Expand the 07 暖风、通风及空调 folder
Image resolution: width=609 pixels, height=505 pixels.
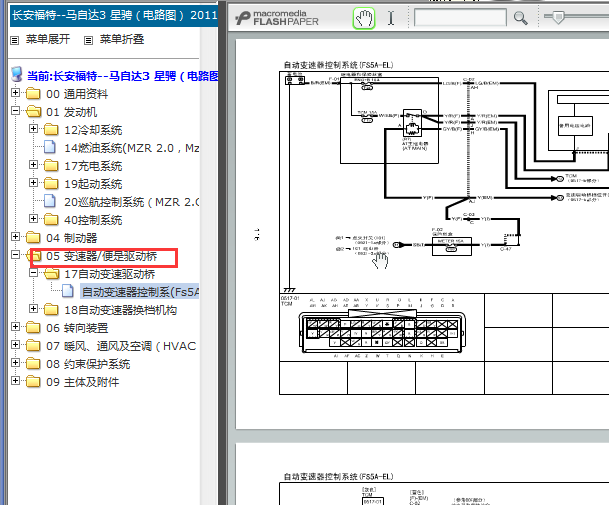tap(15, 345)
